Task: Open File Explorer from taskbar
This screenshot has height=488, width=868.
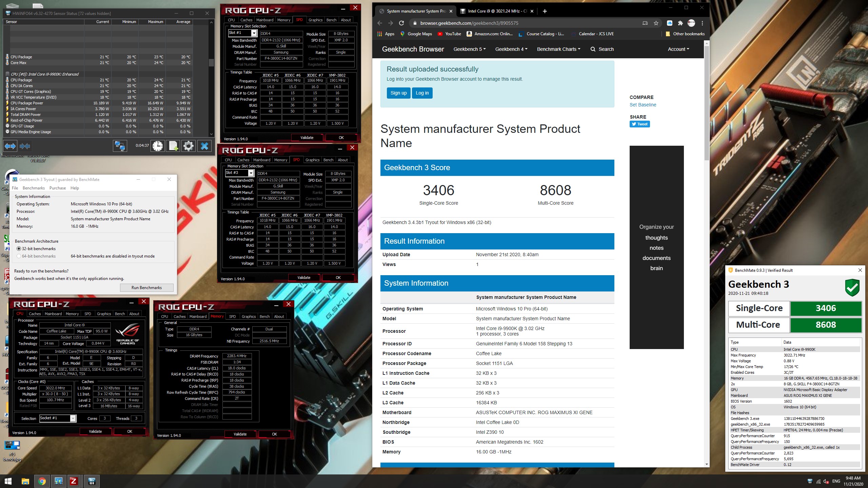Action: tap(25, 481)
